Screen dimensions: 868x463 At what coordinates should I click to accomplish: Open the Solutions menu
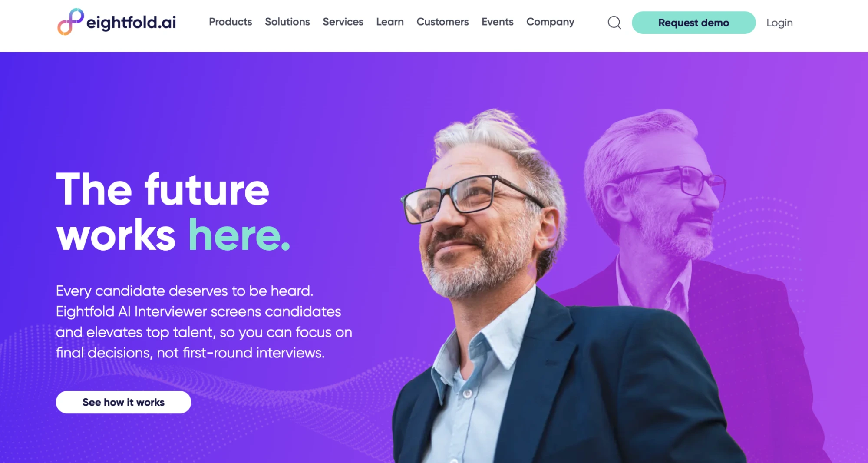(287, 22)
